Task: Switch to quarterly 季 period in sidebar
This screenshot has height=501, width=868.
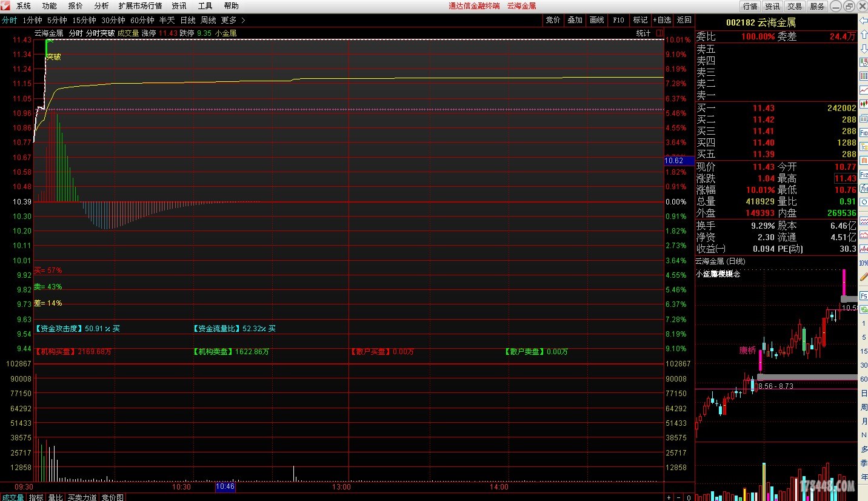Action: tap(863, 462)
